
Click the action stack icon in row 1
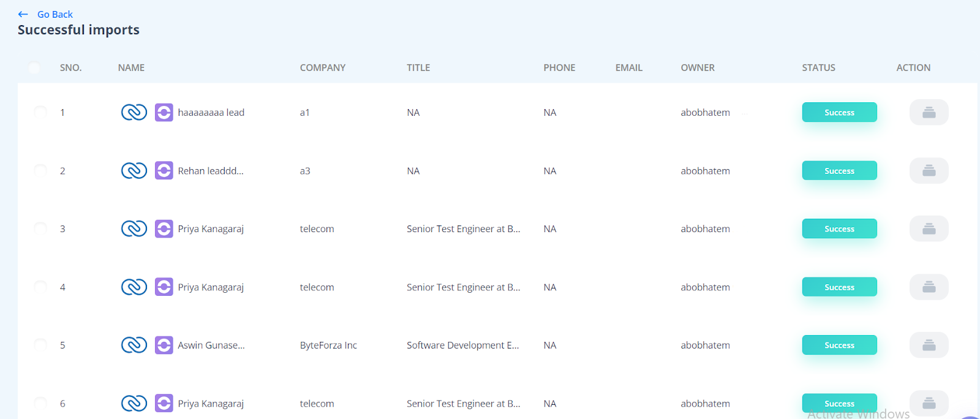click(929, 112)
